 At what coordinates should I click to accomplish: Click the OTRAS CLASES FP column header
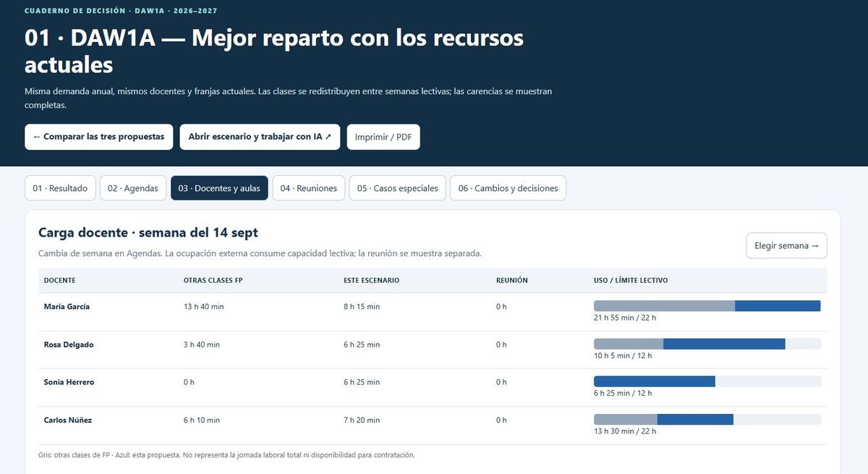point(213,280)
